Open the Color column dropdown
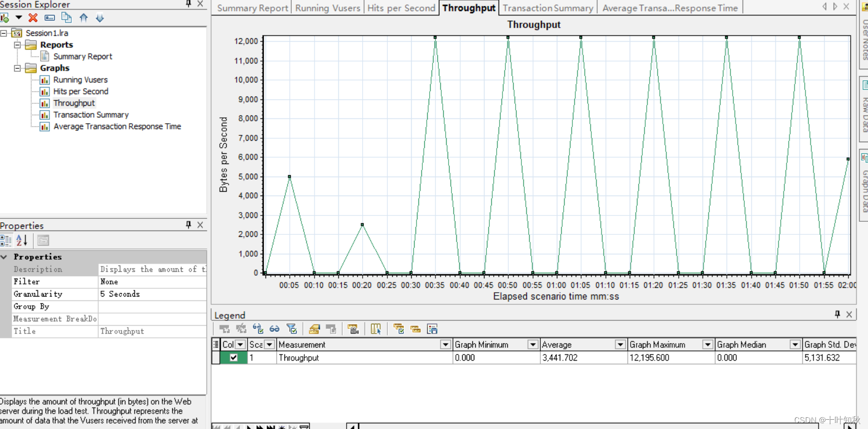 (240, 345)
